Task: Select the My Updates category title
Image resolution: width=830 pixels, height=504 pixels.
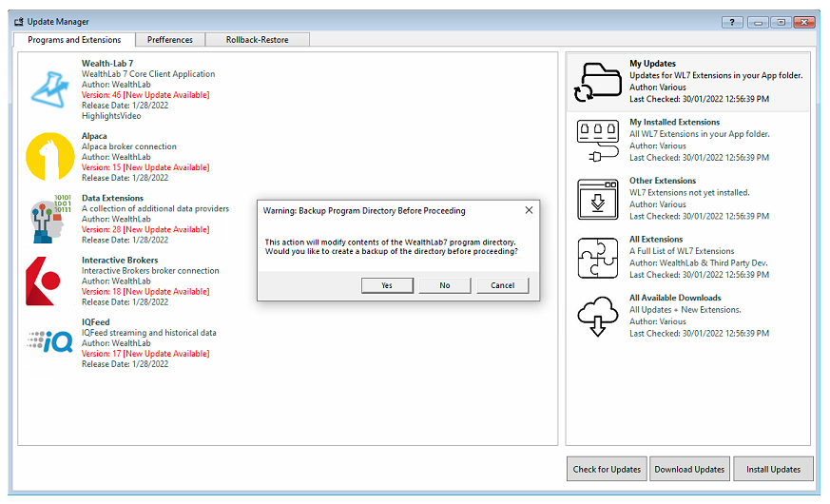Action: [652, 64]
